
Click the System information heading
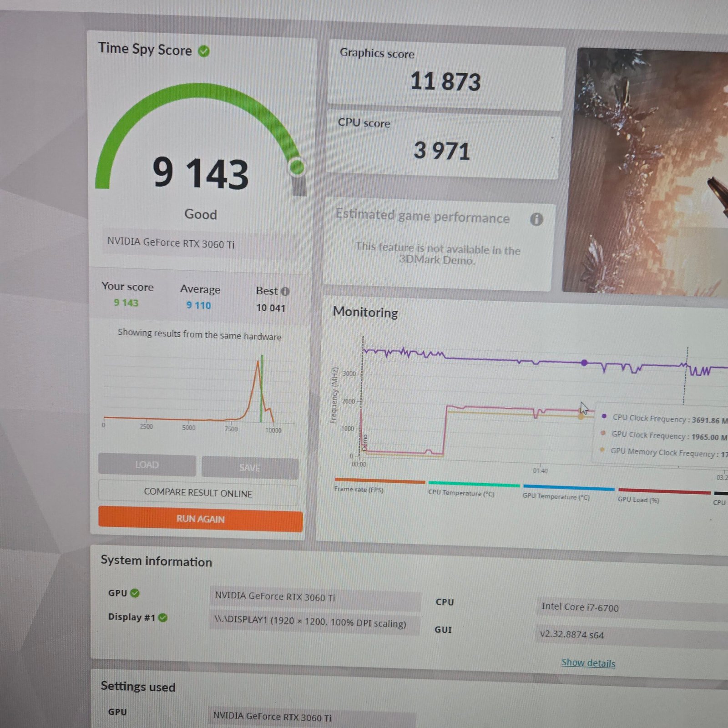157,561
